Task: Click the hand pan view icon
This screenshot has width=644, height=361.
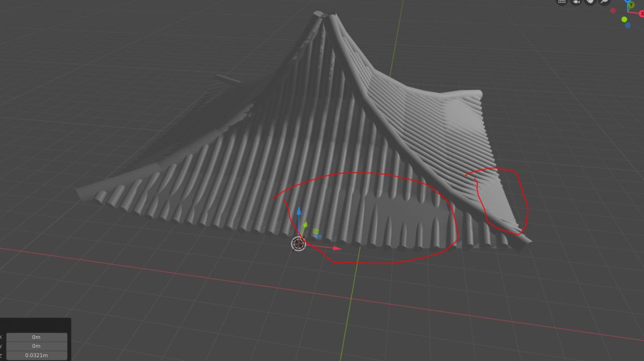Action: 590,1
